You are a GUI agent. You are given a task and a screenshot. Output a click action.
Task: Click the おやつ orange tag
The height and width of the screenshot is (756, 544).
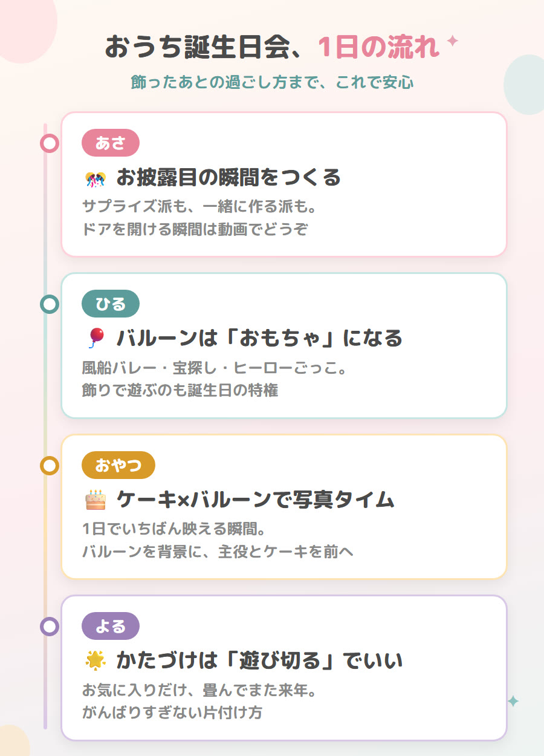pyautogui.click(x=118, y=465)
